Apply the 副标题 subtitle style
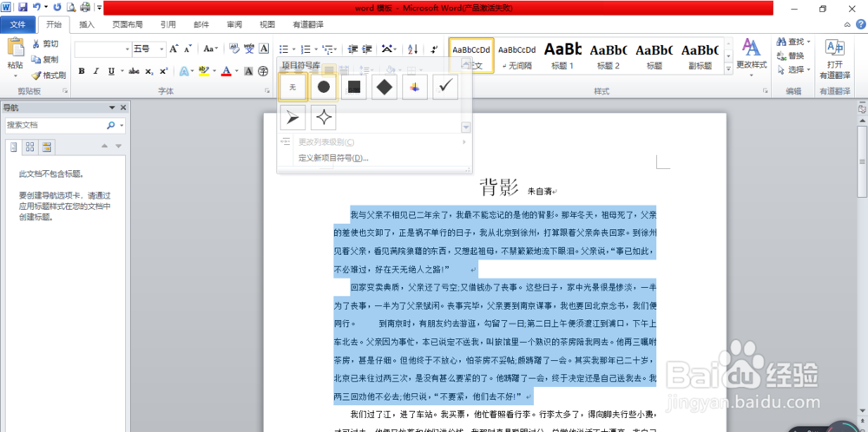 [x=700, y=55]
